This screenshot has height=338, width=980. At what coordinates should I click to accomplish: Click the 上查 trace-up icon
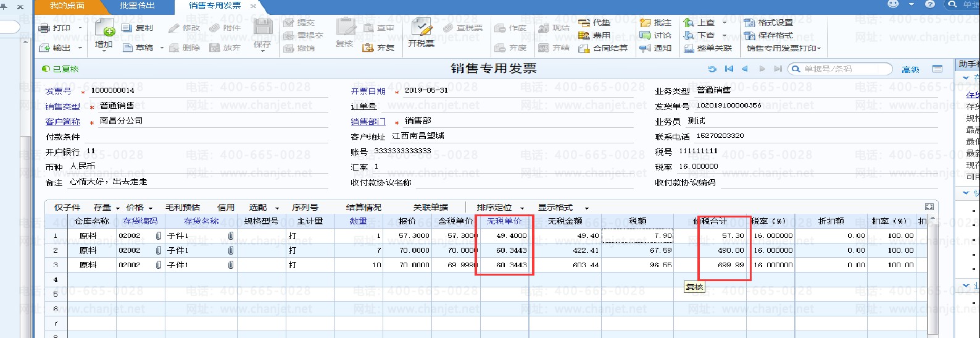(689, 23)
